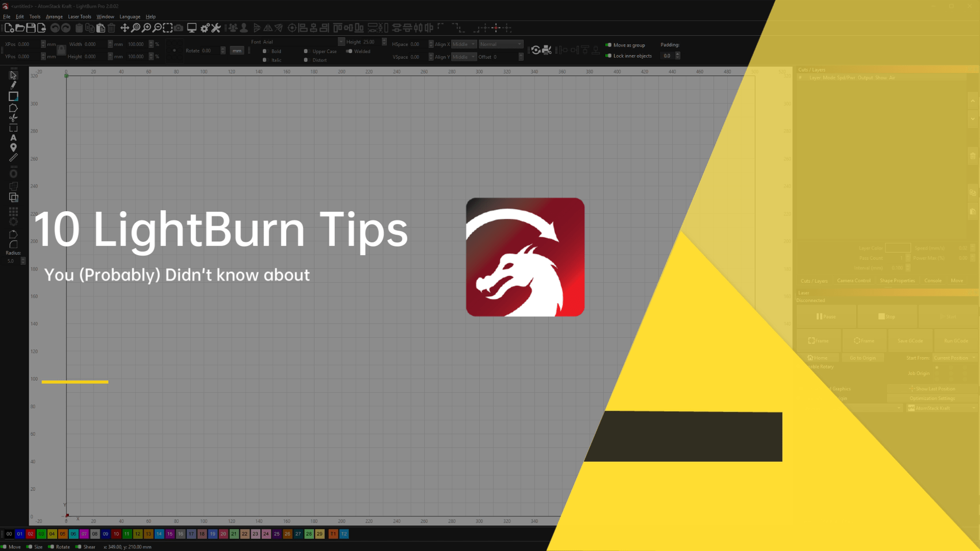Open the Align Y dropdown
Screen dimensions: 980x551
coord(464,57)
